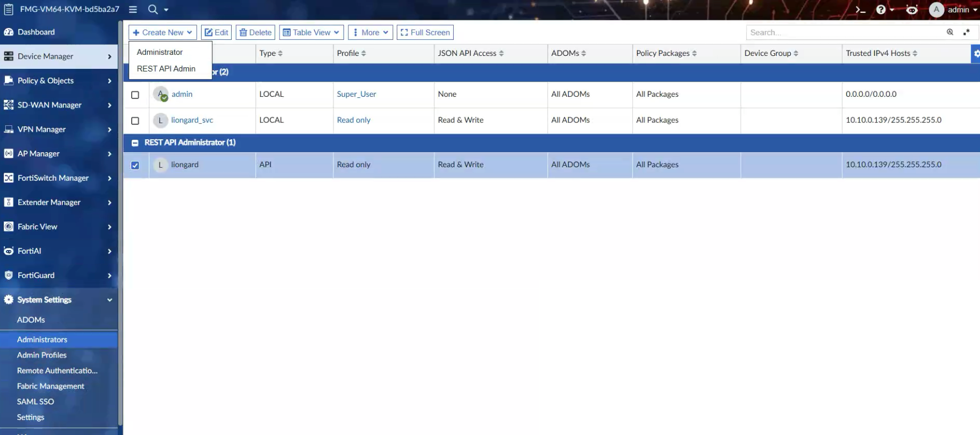The width and height of the screenshot is (980, 435).
Task: Click the liongard_svc avatar icon
Action: click(x=160, y=120)
